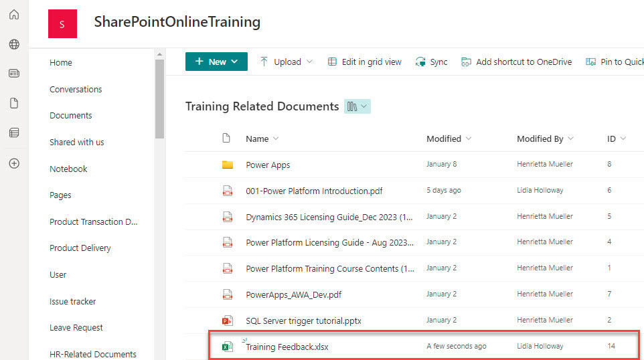This screenshot has width=644, height=360.
Task: Click '5 days ago' modified cell
Action: [444, 190]
